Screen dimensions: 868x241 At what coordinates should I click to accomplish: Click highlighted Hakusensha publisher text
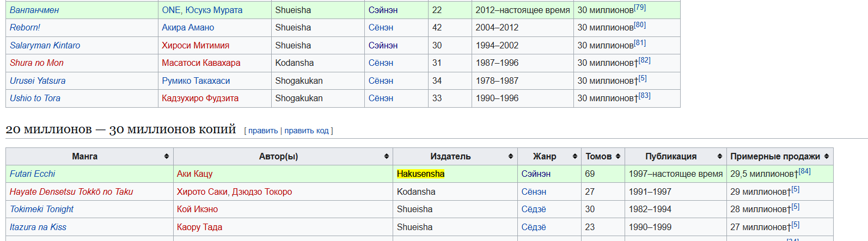coord(420,174)
